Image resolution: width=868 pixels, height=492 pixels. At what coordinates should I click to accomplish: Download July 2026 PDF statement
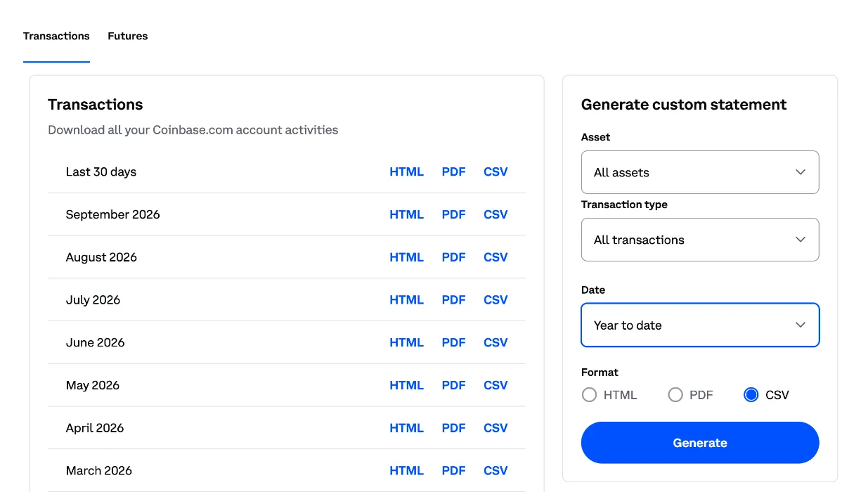453,300
